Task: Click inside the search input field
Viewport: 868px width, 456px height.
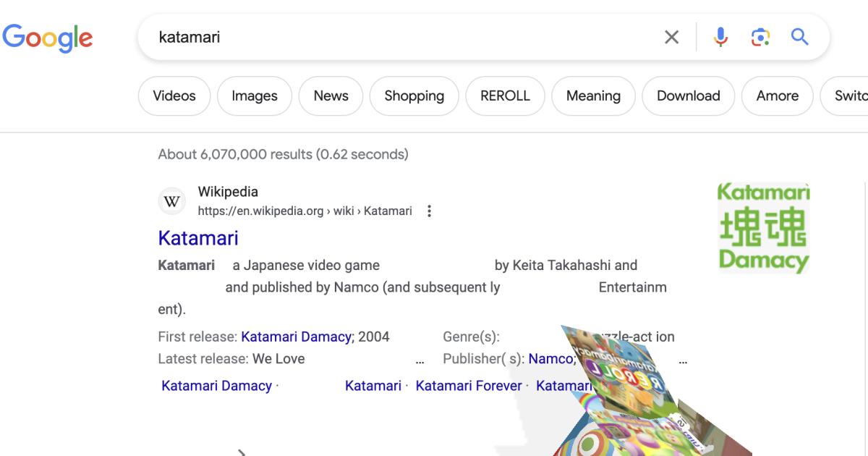Action: coord(362,38)
